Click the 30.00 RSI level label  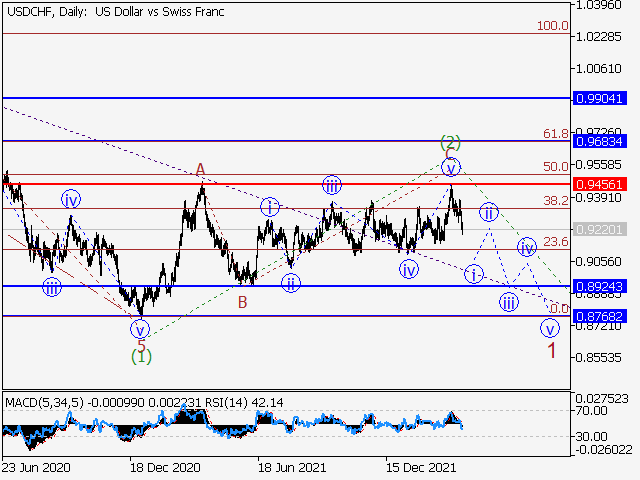pos(592,437)
